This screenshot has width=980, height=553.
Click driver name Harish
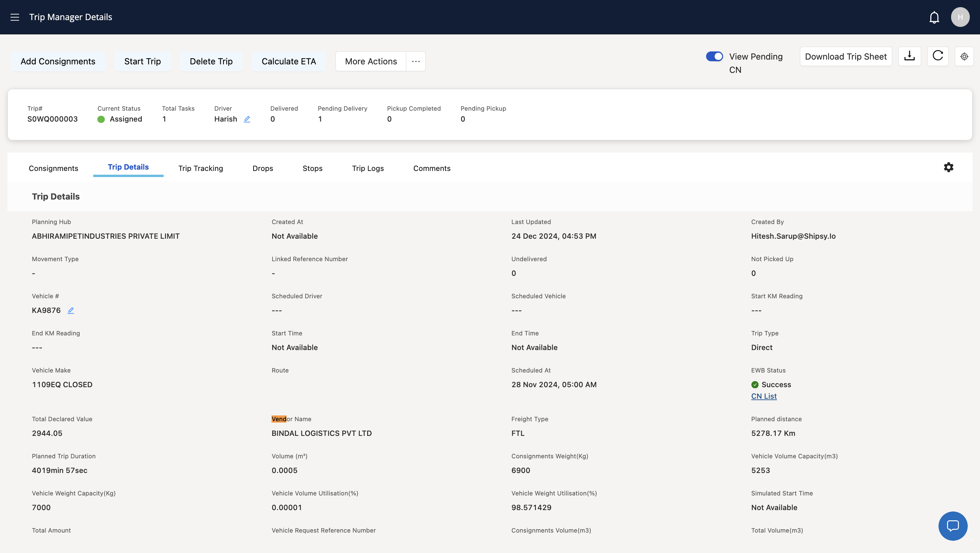click(226, 119)
